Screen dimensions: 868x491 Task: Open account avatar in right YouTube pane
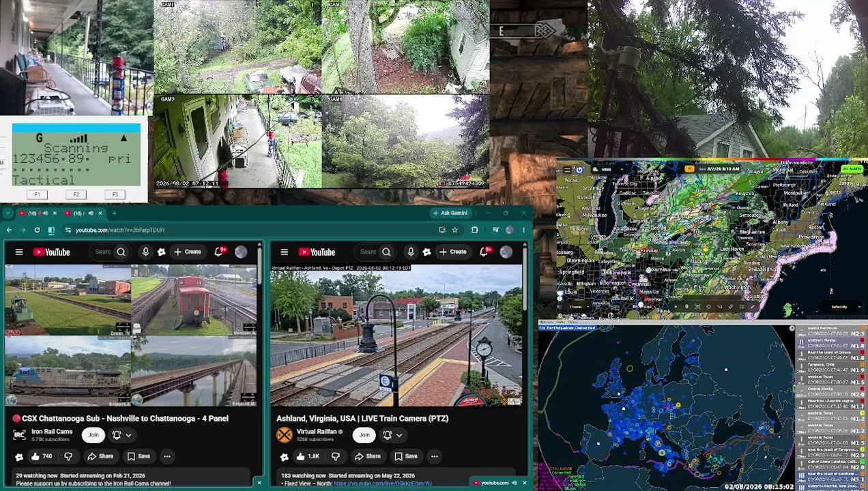click(506, 252)
